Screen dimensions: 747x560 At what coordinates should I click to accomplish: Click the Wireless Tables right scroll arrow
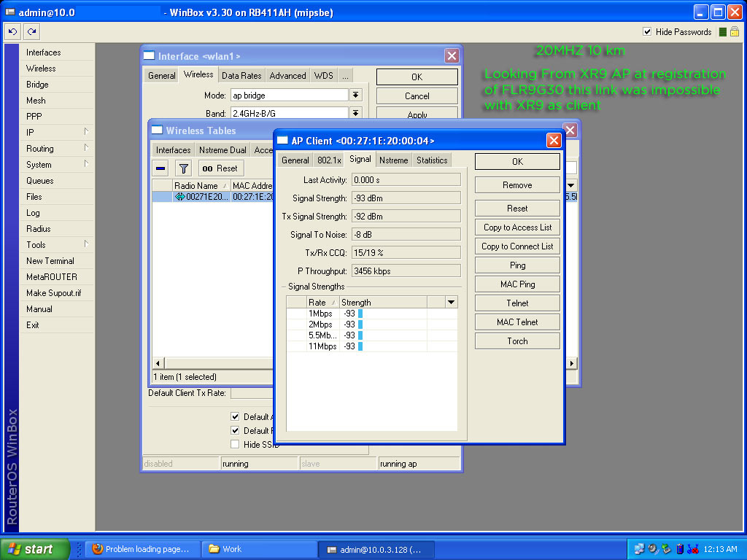coord(572,363)
